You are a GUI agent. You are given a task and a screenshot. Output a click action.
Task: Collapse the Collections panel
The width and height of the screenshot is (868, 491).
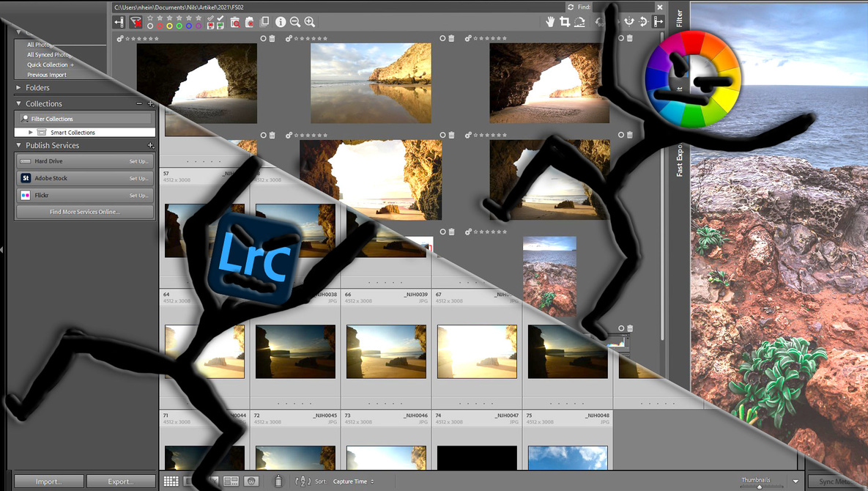click(x=18, y=103)
